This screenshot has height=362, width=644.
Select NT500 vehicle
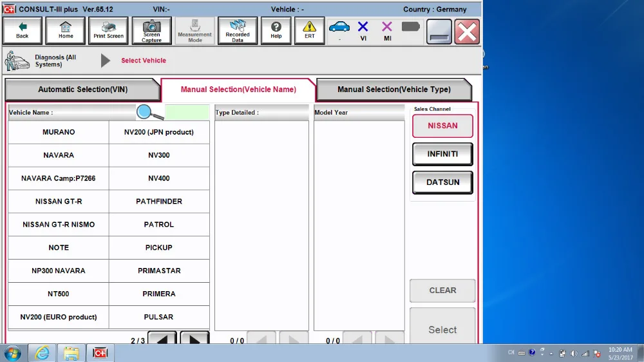[59, 294]
